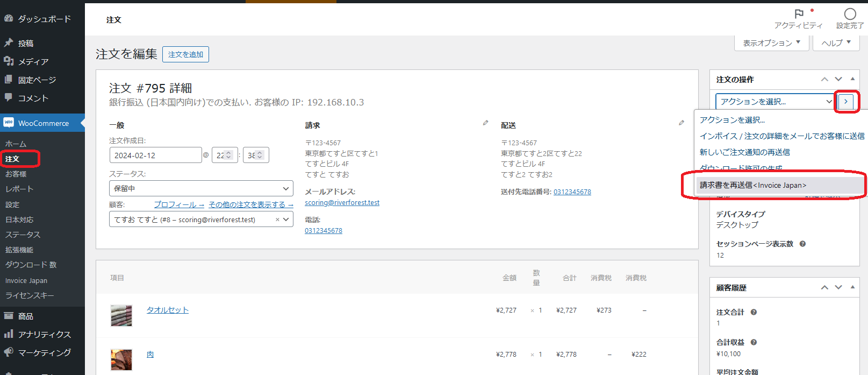
Task: Edit shipping address with the pencil icon
Action: click(681, 123)
